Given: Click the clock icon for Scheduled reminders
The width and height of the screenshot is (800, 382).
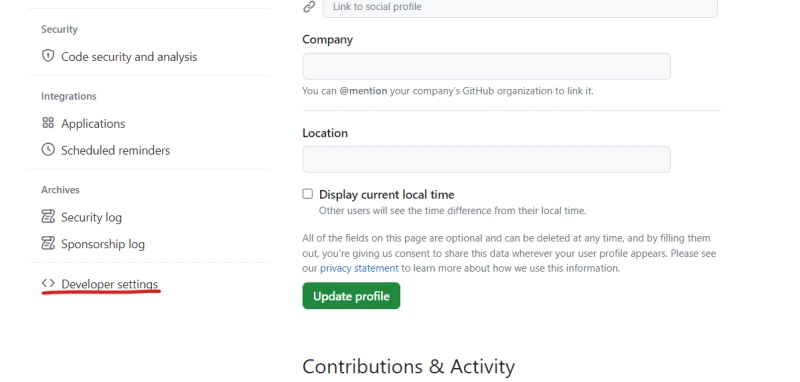Looking at the screenshot, I should click(x=48, y=149).
